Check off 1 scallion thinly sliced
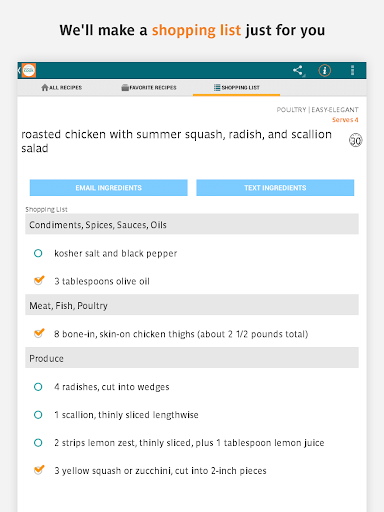The height and width of the screenshot is (512, 384). 38,415
